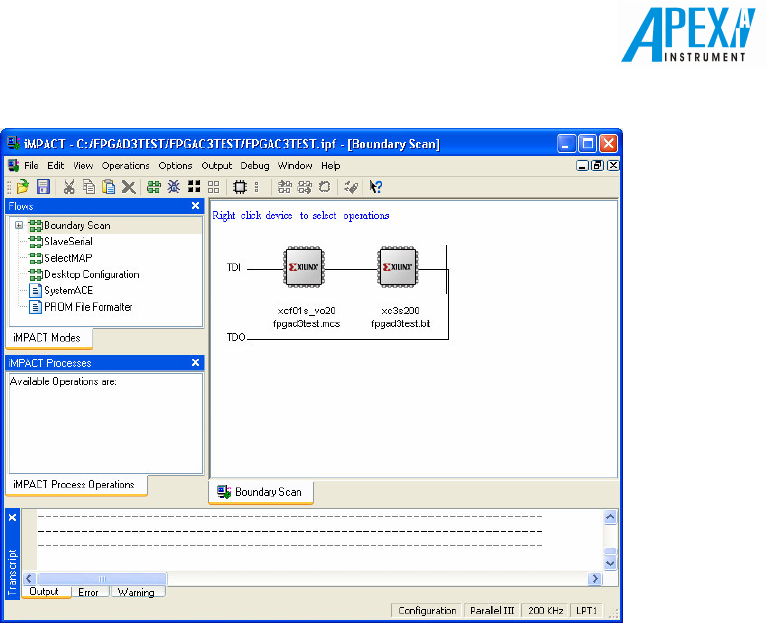Click the green Initialize Chain toolbar icon

coord(154,187)
